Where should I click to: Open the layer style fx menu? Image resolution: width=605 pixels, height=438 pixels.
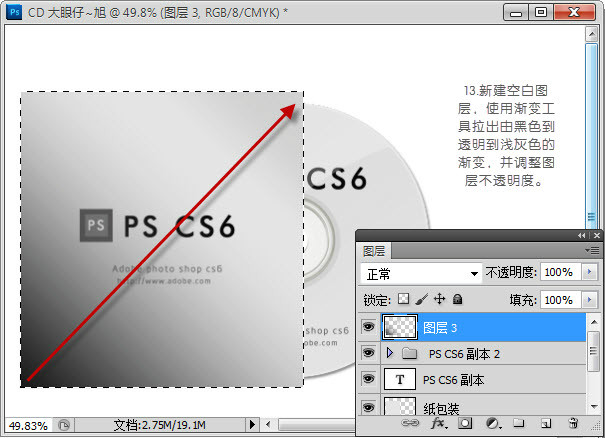(437, 425)
